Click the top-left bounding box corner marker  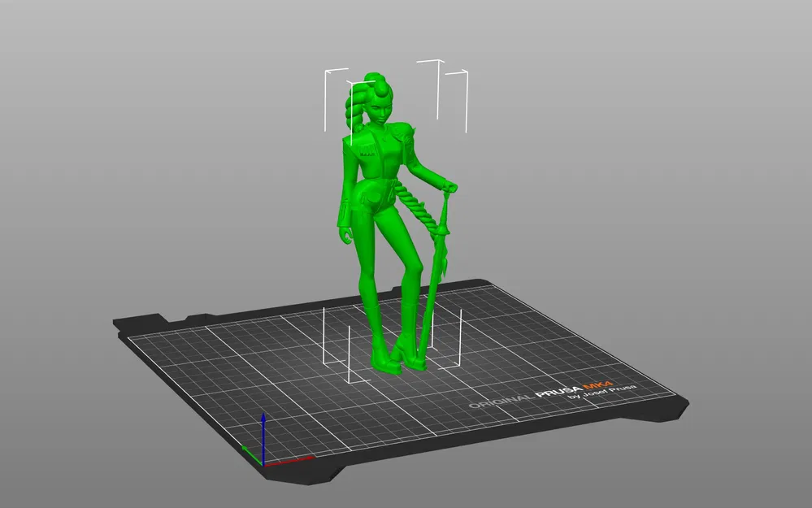tap(336, 100)
